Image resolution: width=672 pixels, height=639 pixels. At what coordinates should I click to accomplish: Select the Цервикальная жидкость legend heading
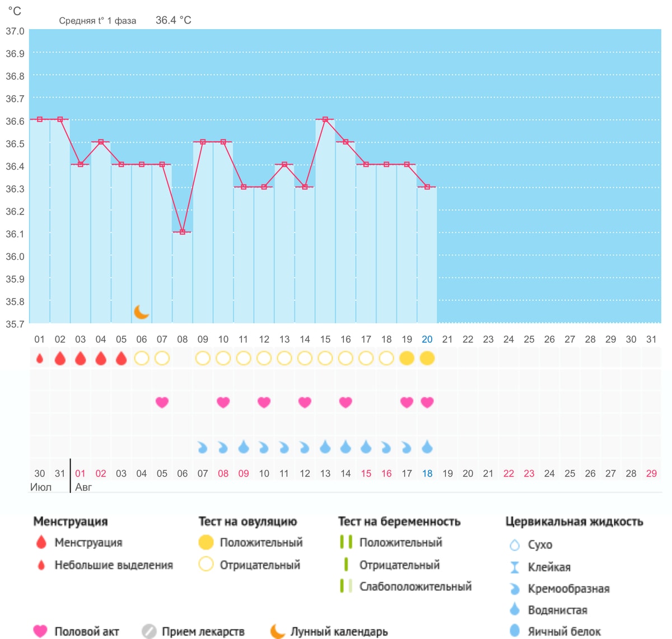point(574,521)
